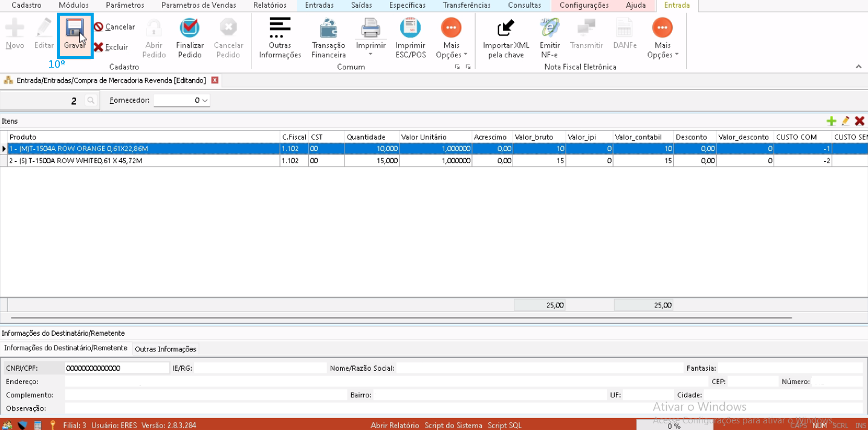868x430 pixels.
Task: Save with the Gravar diskette icon
Action: 75,28
